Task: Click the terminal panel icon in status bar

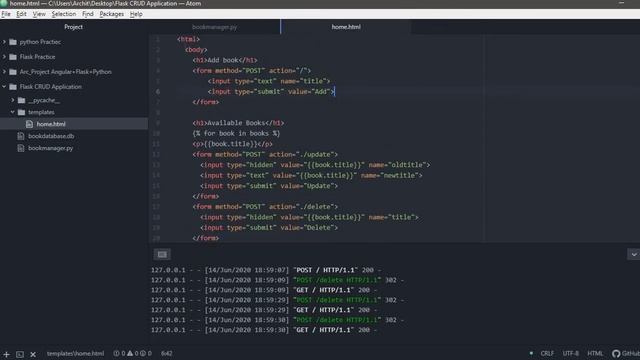Action: point(20,354)
